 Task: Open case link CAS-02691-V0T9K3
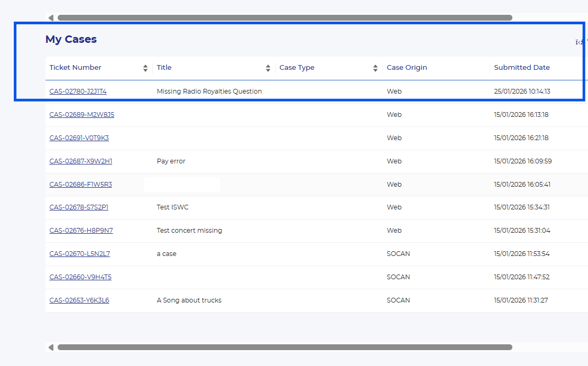point(79,138)
